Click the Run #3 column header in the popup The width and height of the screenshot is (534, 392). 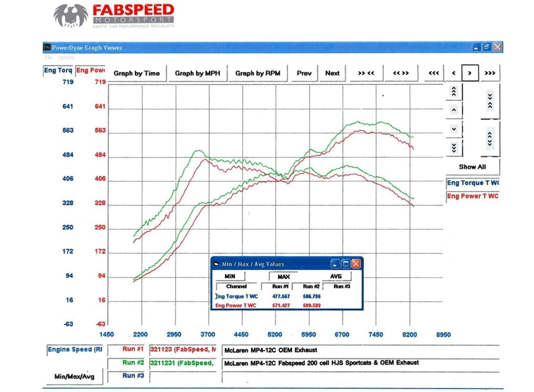click(337, 287)
